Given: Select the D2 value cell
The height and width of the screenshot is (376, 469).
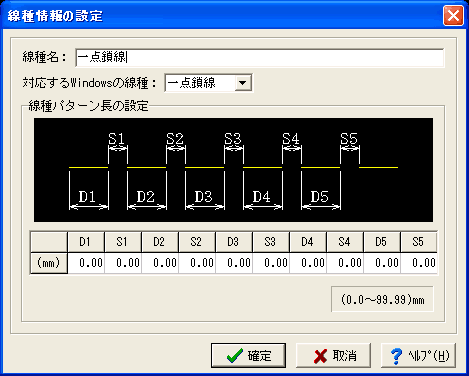Looking at the screenshot, I should pos(160,263).
